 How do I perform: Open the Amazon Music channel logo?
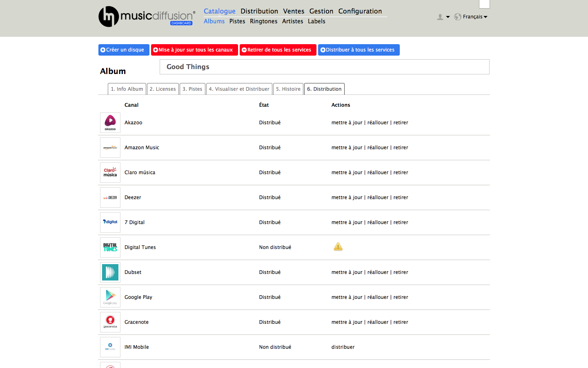[x=110, y=148]
